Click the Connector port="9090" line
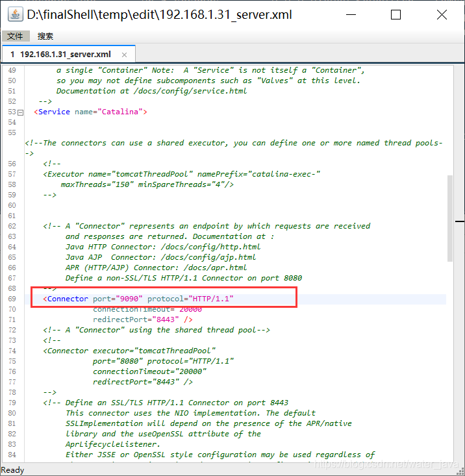The height and width of the screenshot is (476, 465). [138, 299]
